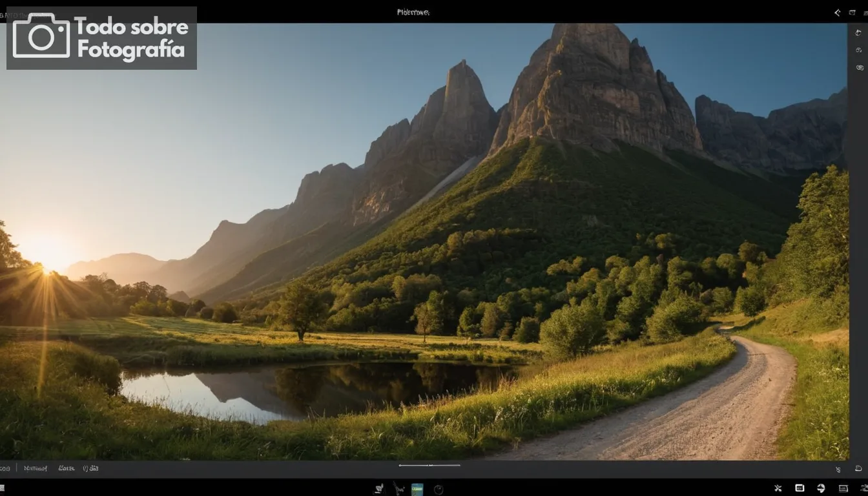Click the taskbar icon just before the teal one

pos(399,489)
